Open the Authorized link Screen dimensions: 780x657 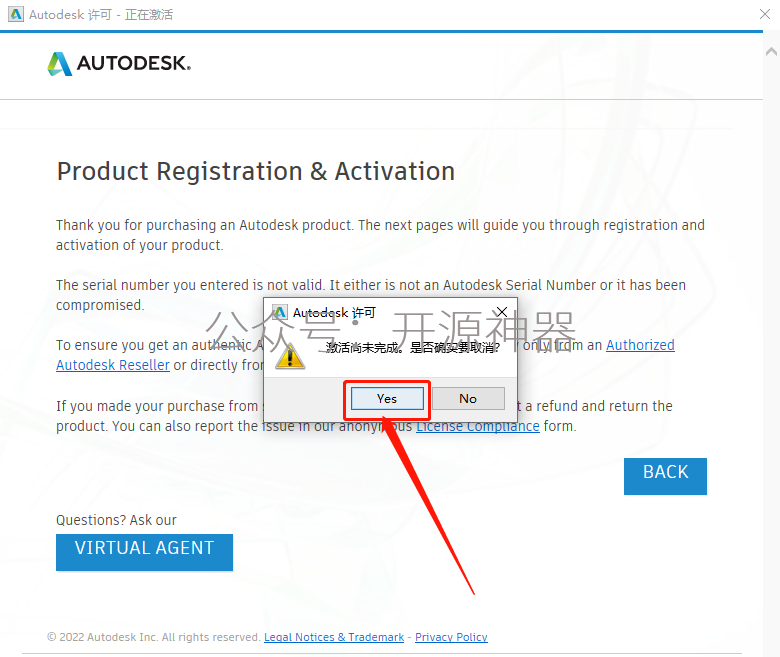pyautogui.click(x=640, y=345)
